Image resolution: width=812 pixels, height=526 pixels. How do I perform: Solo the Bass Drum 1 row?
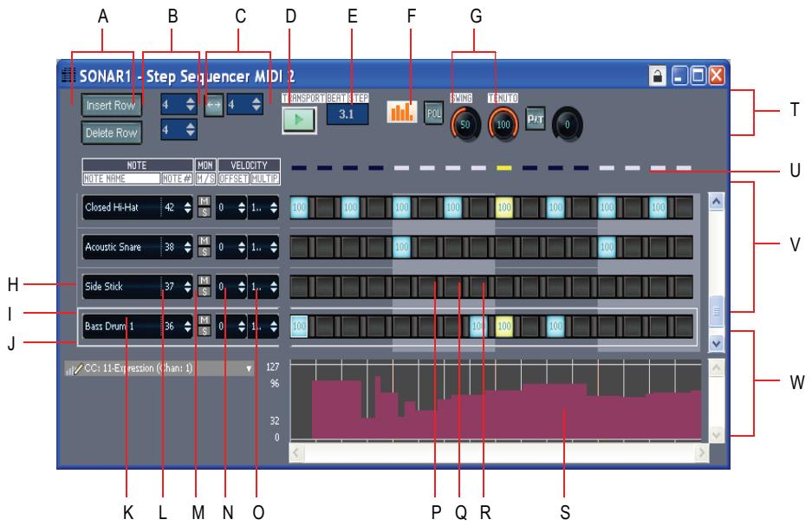205,331
